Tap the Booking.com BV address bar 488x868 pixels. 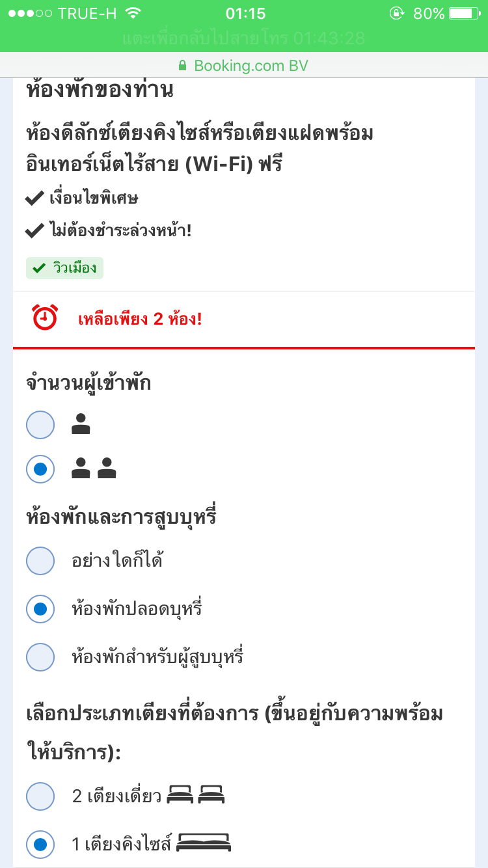(x=251, y=66)
